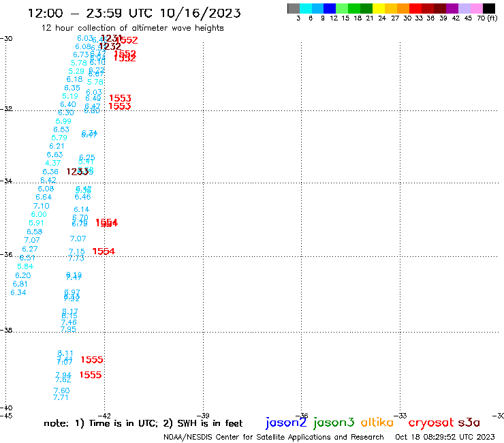Click the gray swatch in the color scale
The width and height of the screenshot is (504, 443).
(294, 8)
